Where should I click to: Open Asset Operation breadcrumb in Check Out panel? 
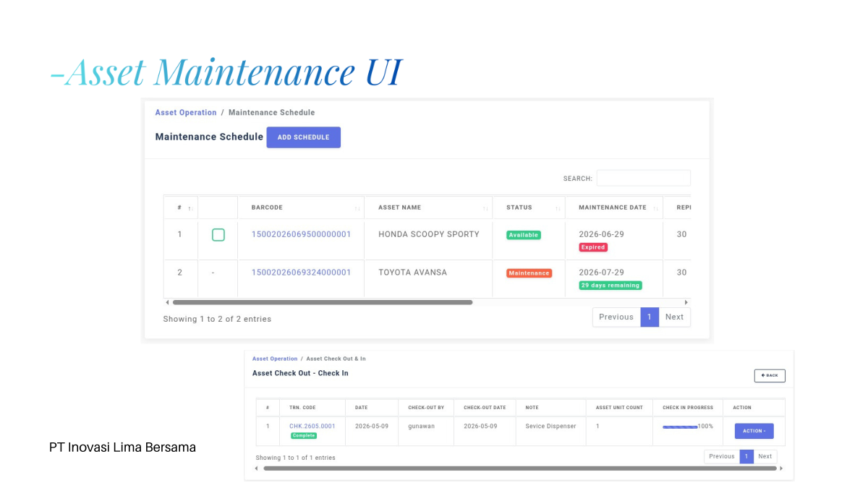(275, 359)
